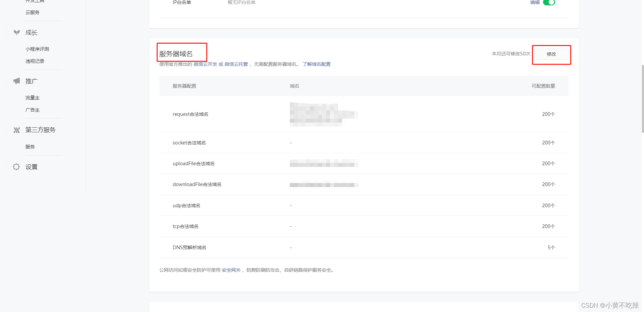The height and width of the screenshot is (312, 644).
Task: Open 违规记录 page
Action: (35, 61)
